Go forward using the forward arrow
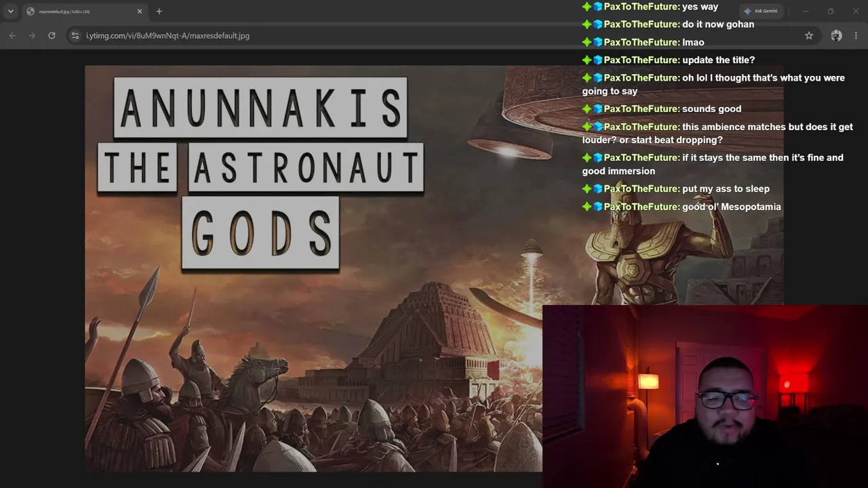The image size is (868, 488). click(32, 35)
